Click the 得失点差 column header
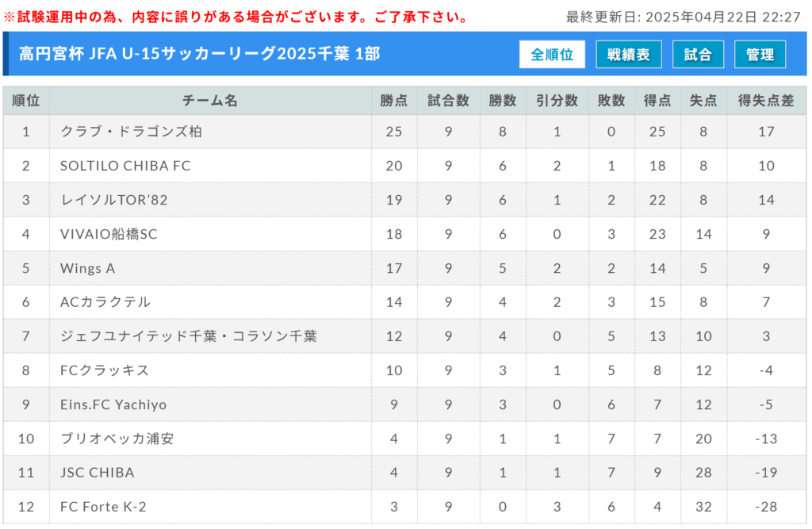This screenshot has width=812, height=529. (x=766, y=101)
